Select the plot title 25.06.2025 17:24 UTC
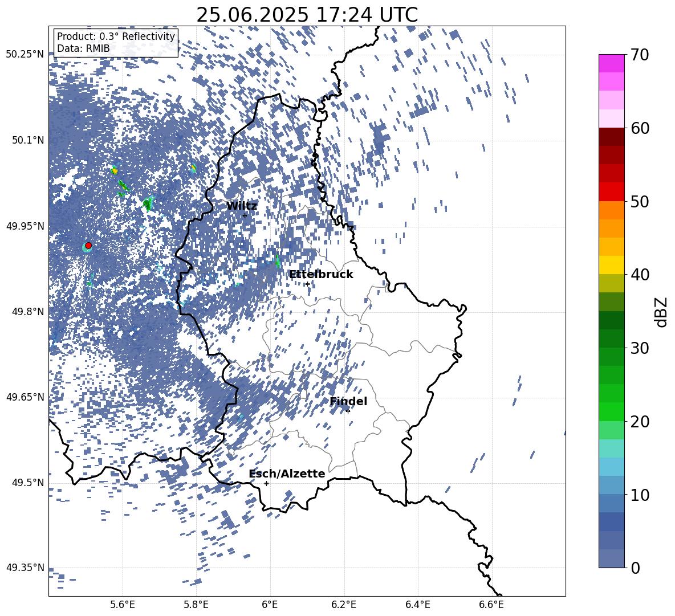Screen dimensions: 675x616 tap(307, 15)
